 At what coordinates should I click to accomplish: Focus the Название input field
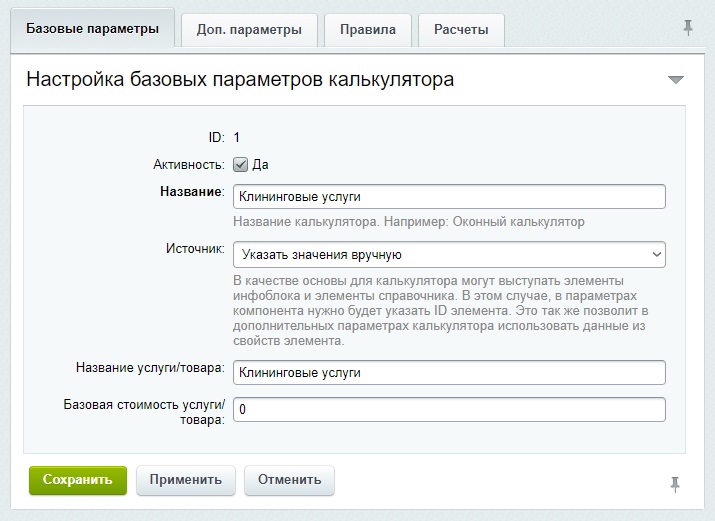pyautogui.click(x=449, y=196)
